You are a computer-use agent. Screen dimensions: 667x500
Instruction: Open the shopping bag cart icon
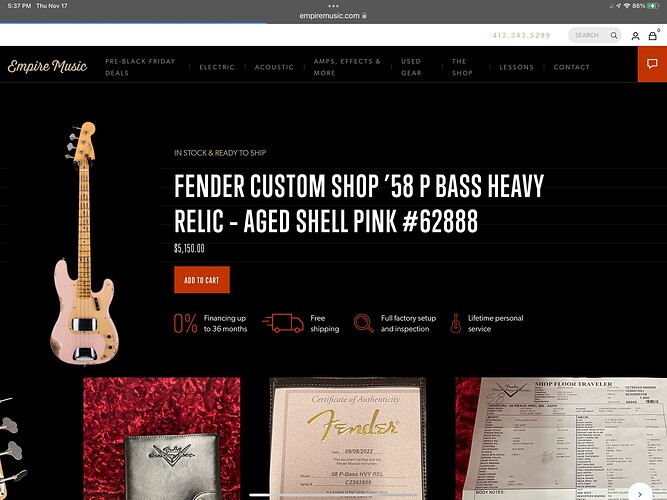click(653, 36)
